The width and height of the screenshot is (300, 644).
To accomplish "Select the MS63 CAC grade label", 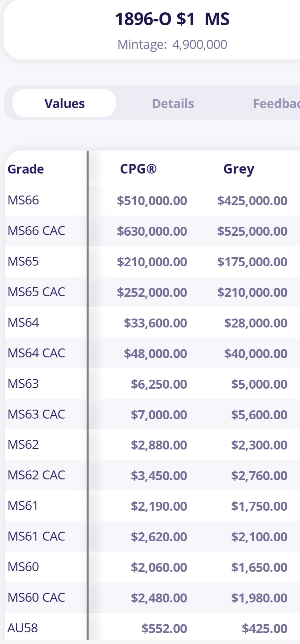I will point(37,414).
